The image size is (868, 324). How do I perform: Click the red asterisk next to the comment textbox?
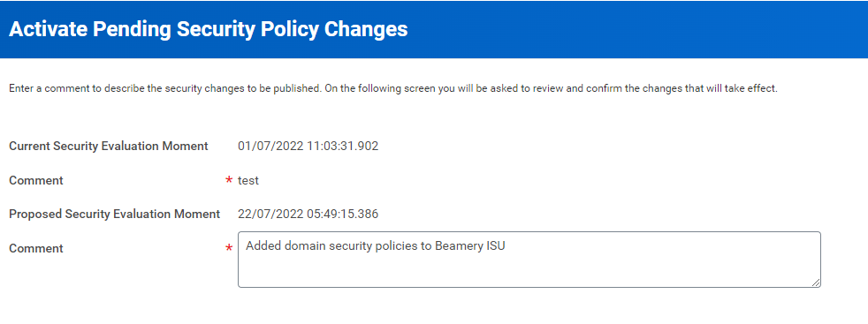point(229,249)
